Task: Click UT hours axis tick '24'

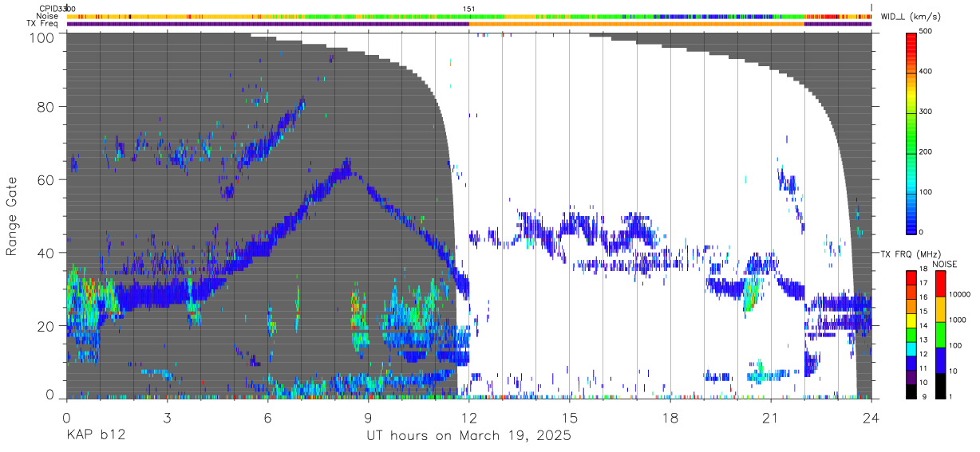Action: 871,417
